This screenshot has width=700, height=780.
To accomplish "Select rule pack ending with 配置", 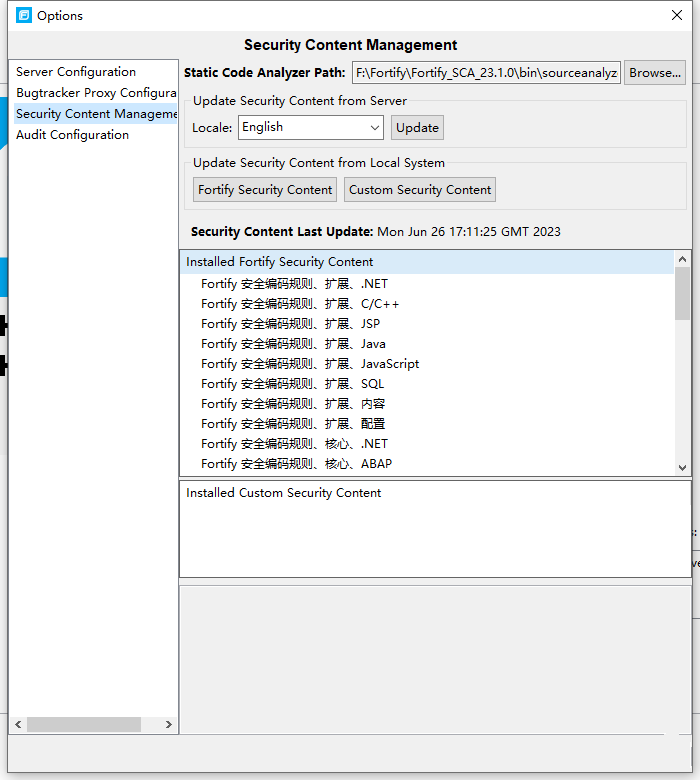I will pyautogui.click(x=293, y=423).
